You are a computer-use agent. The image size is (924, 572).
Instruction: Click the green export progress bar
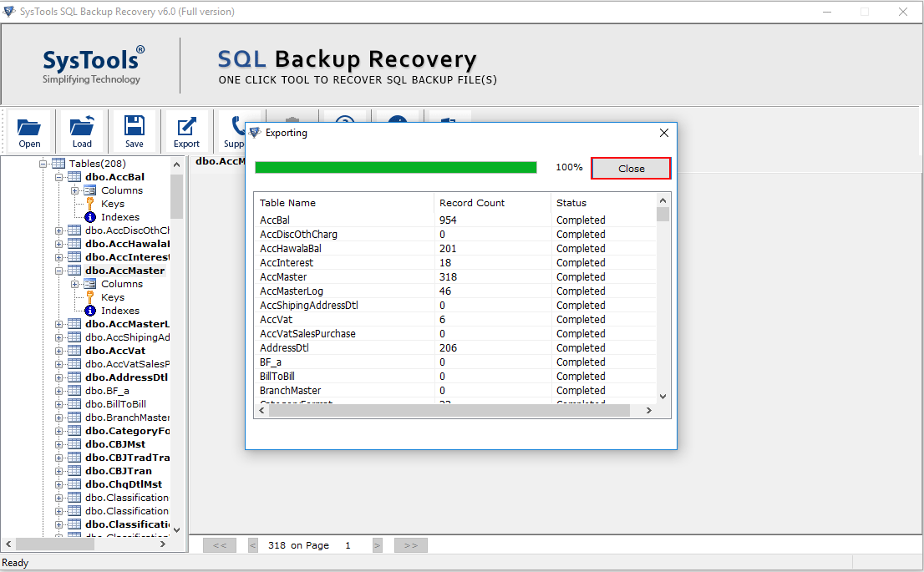tap(395, 168)
